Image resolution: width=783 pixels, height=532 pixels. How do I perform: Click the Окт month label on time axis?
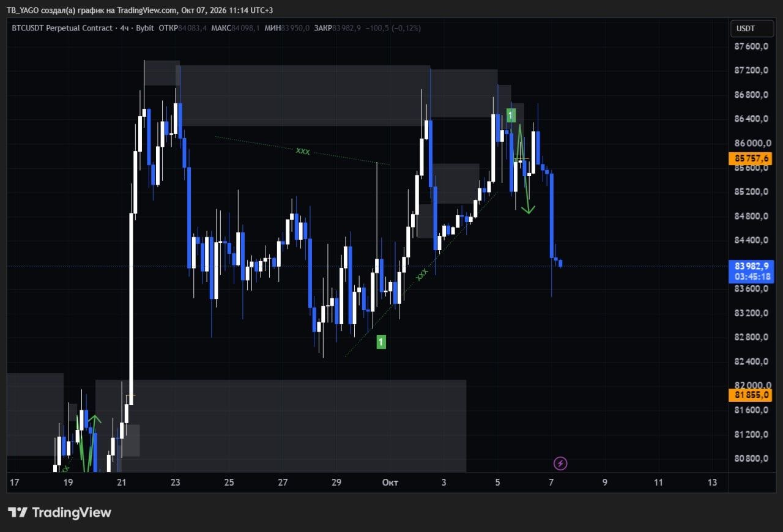(x=390, y=482)
